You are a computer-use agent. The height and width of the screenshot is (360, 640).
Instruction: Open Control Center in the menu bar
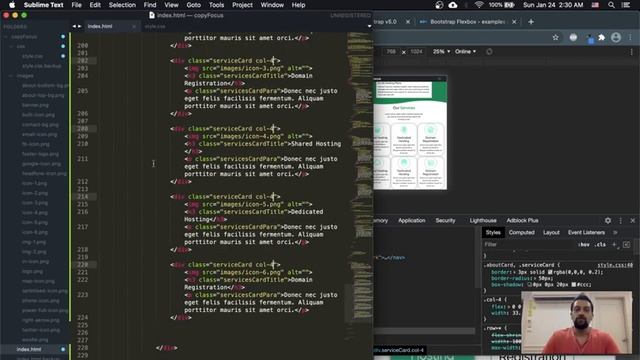626,5
